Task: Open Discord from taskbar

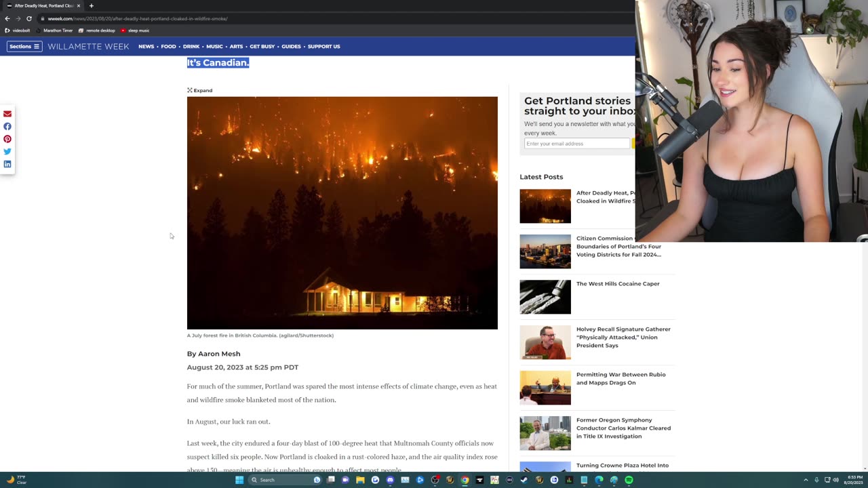Action: (390, 480)
